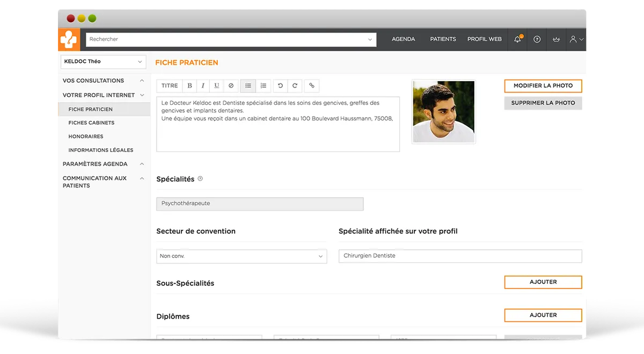The image size is (644, 354).
Task: Expand VOS CONSULTATIONS section
Action: coord(103,81)
